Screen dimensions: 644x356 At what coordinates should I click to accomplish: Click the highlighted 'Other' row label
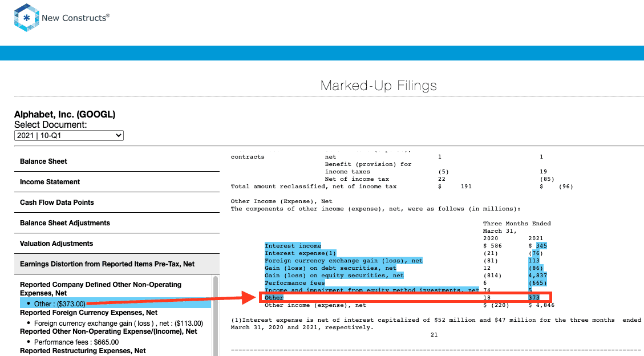[274, 298]
